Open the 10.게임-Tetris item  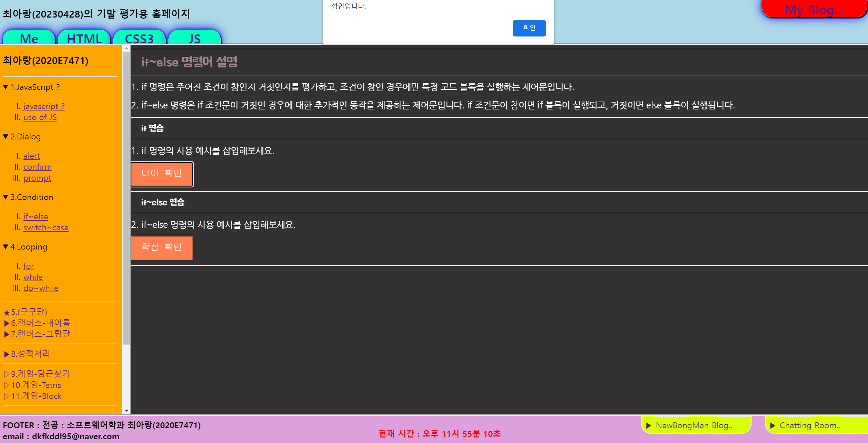[x=36, y=385]
